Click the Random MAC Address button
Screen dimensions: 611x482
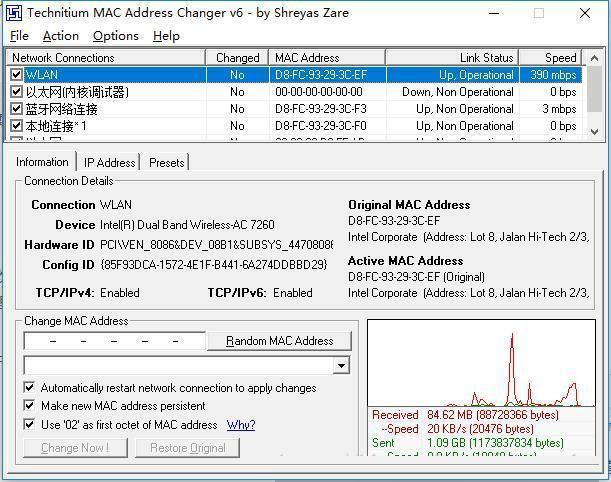(279, 341)
